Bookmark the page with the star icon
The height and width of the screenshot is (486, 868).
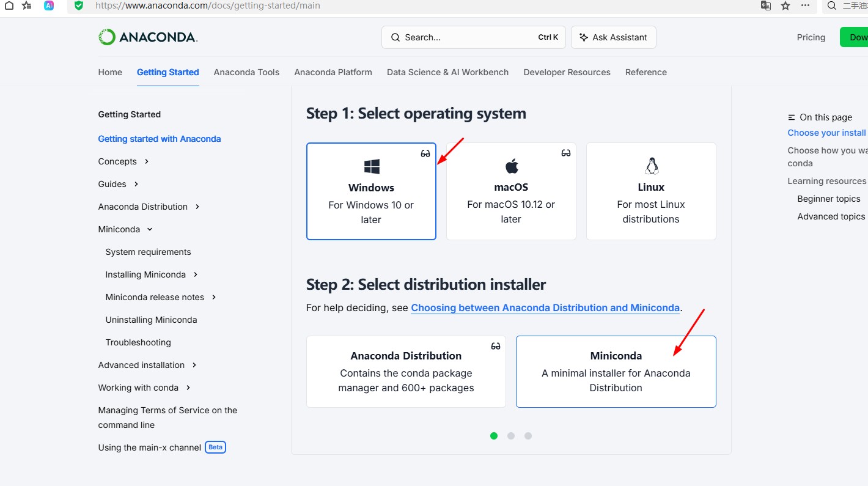coord(785,6)
